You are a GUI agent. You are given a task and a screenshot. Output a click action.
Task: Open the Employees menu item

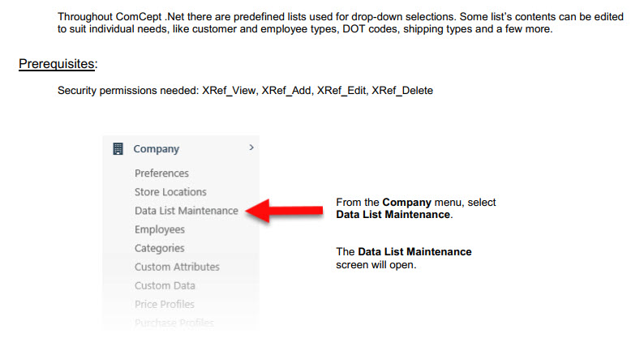(x=160, y=229)
